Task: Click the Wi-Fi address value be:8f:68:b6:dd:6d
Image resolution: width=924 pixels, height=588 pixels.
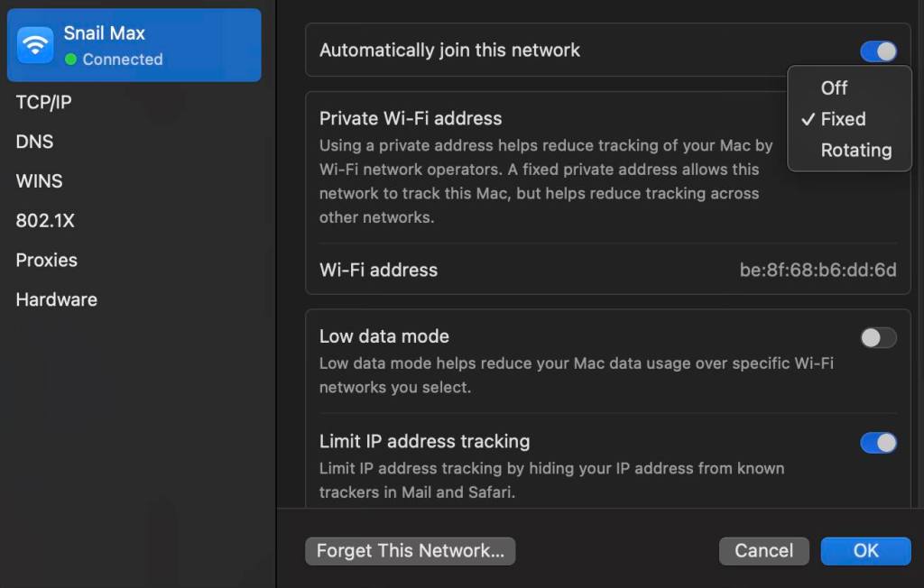Action: pos(818,270)
